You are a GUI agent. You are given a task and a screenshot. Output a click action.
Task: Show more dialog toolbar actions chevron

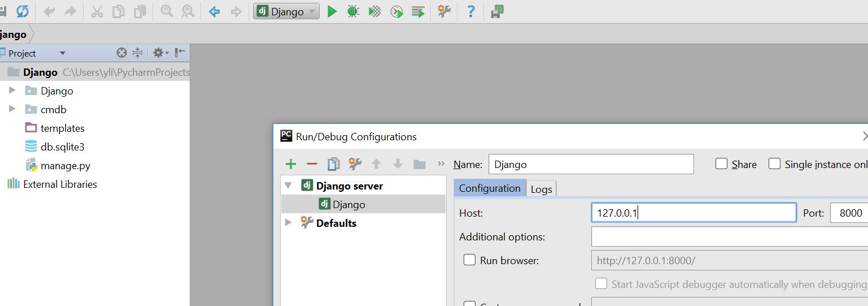coord(441,165)
